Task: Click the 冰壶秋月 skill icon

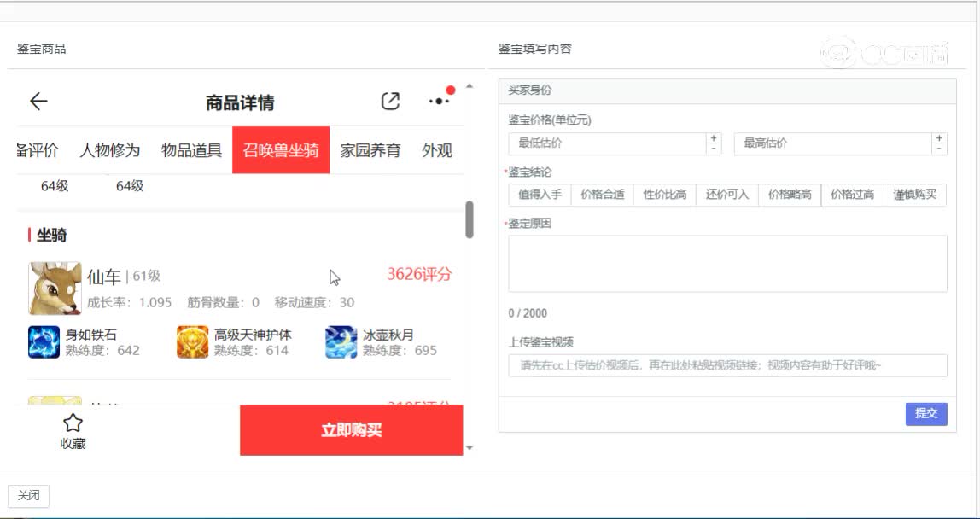Action: coord(341,341)
